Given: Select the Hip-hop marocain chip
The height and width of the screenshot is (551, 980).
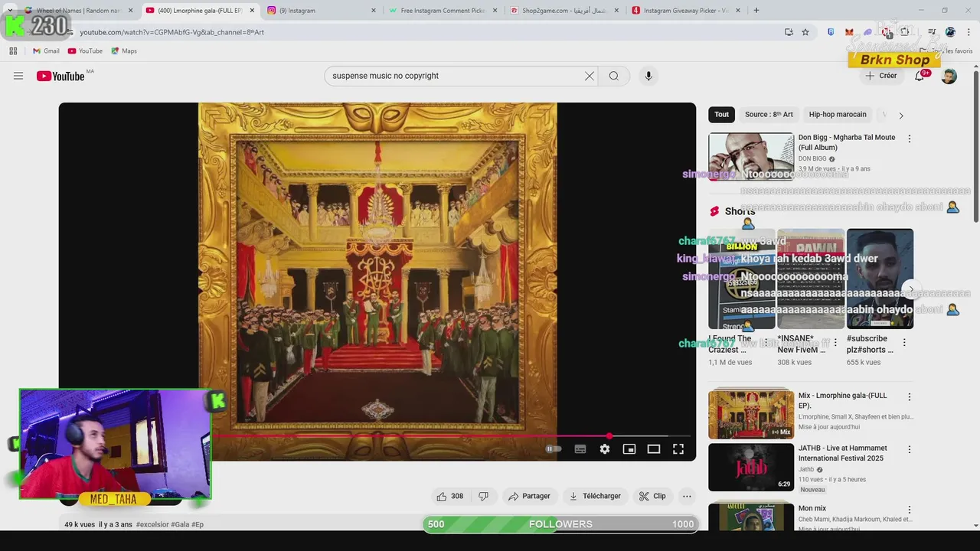Looking at the screenshot, I should click(838, 115).
